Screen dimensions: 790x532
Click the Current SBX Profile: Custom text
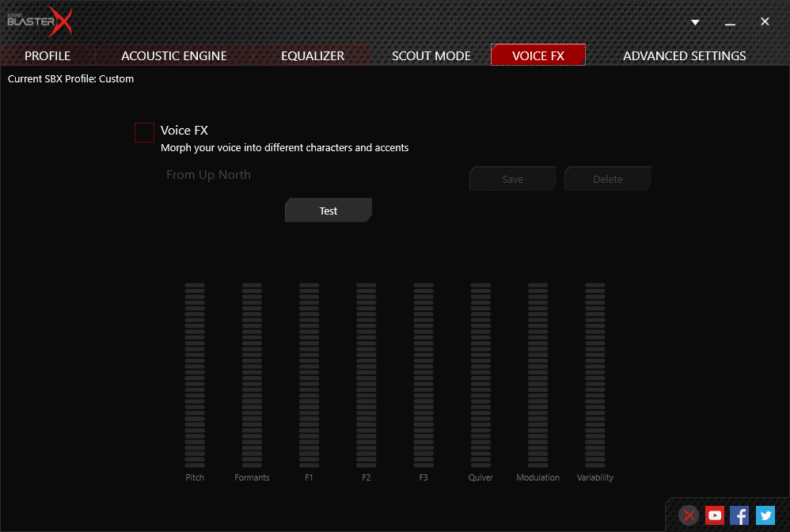pyautogui.click(x=70, y=78)
